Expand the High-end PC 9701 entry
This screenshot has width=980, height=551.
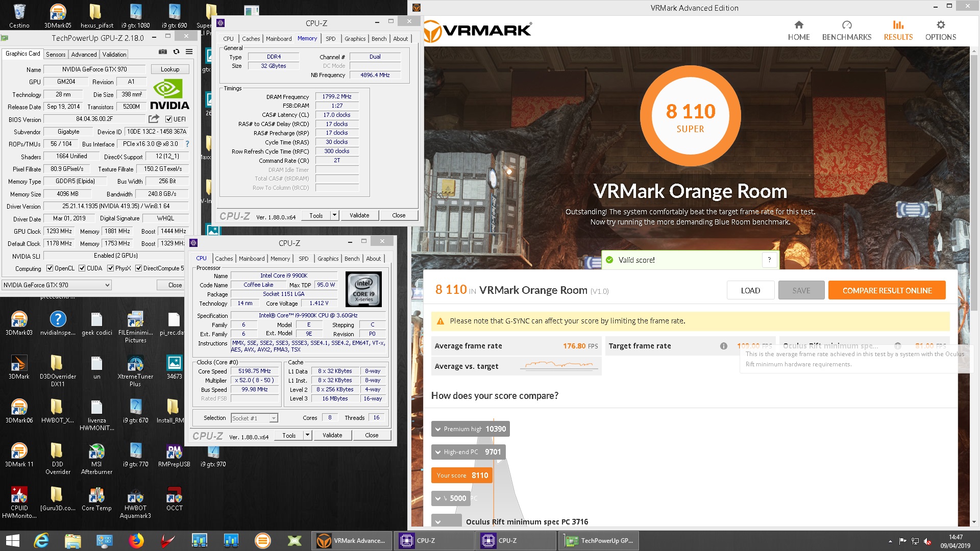pos(468,452)
